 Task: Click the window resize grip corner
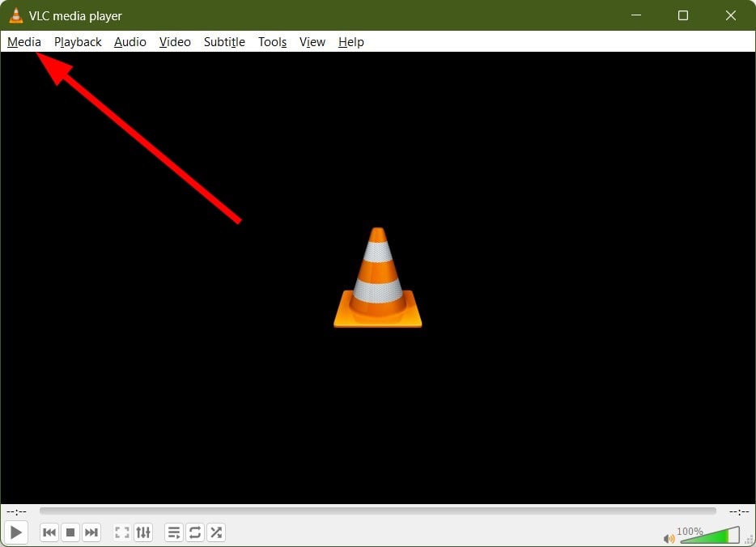750,541
